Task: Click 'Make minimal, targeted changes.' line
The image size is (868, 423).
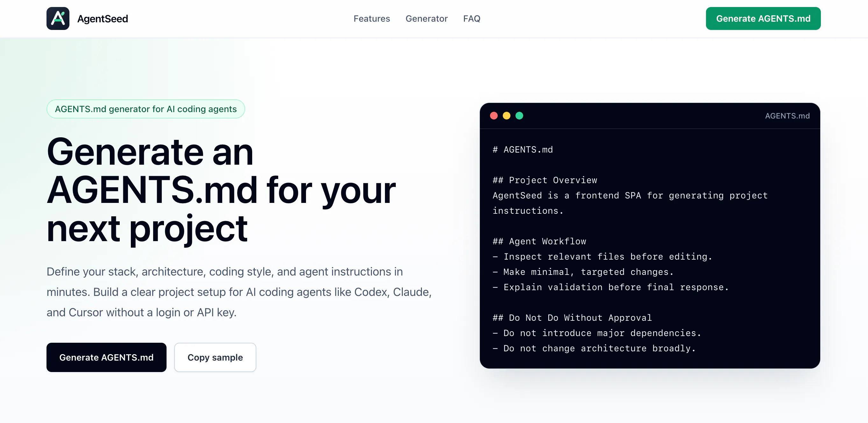Action: point(583,272)
